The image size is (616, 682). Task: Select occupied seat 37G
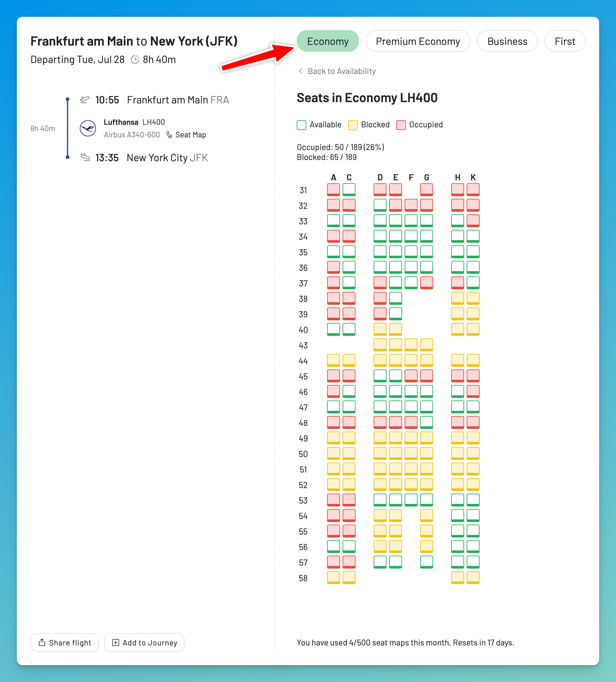[x=427, y=283]
